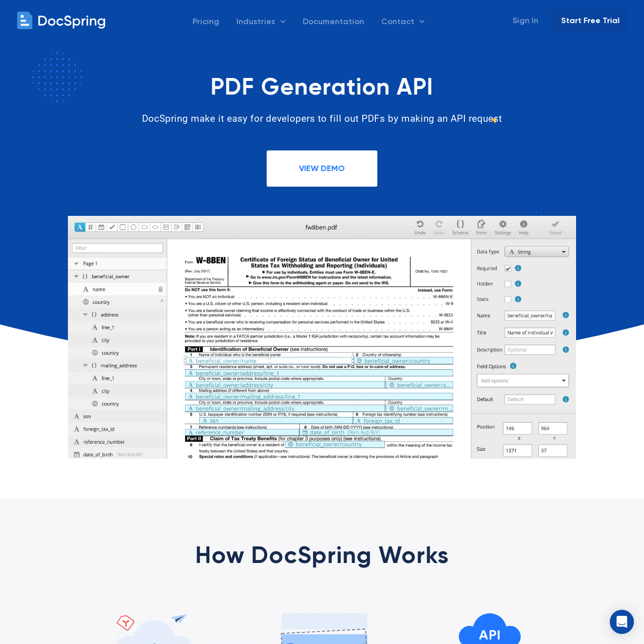Open the Schema editor
This screenshot has height=644, width=644.
click(460, 227)
